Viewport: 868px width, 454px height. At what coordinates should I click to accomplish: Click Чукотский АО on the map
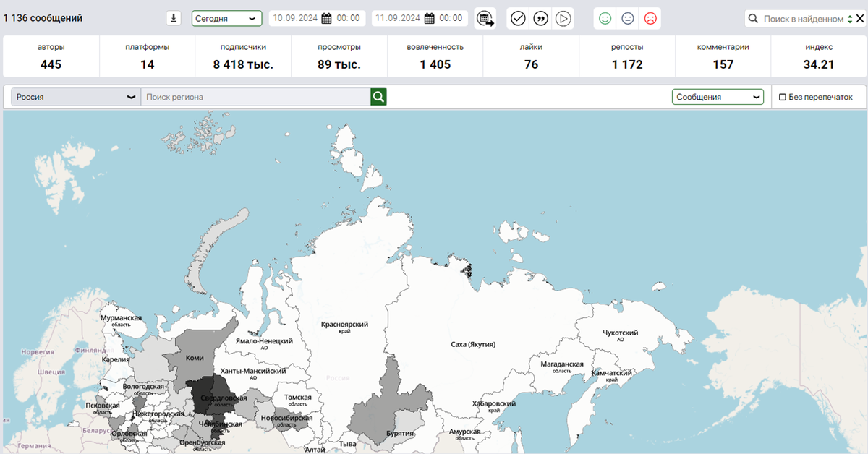pyautogui.click(x=621, y=335)
